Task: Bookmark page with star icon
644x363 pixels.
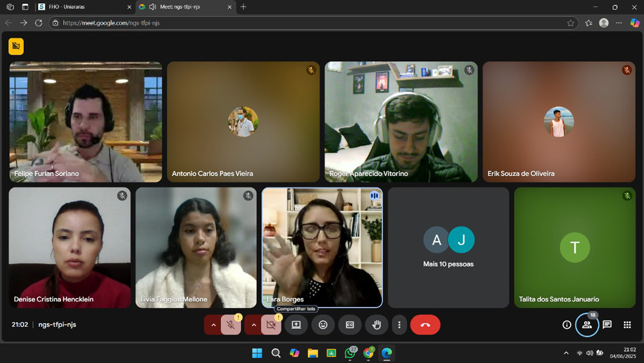Action: (571, 23)
